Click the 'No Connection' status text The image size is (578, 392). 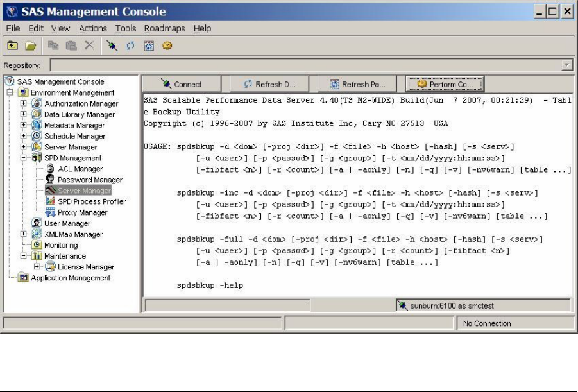[x=487, y=323]
